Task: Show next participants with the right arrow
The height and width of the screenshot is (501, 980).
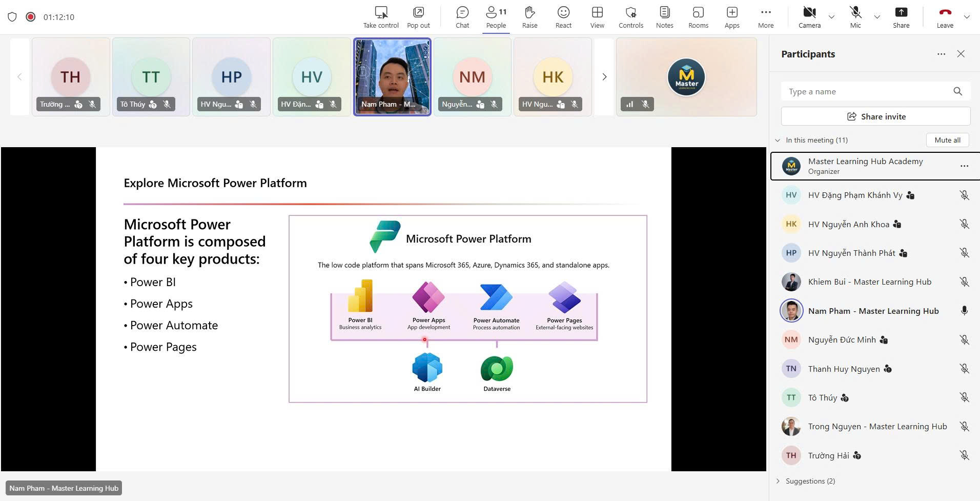Action: (x=604, y=77)
